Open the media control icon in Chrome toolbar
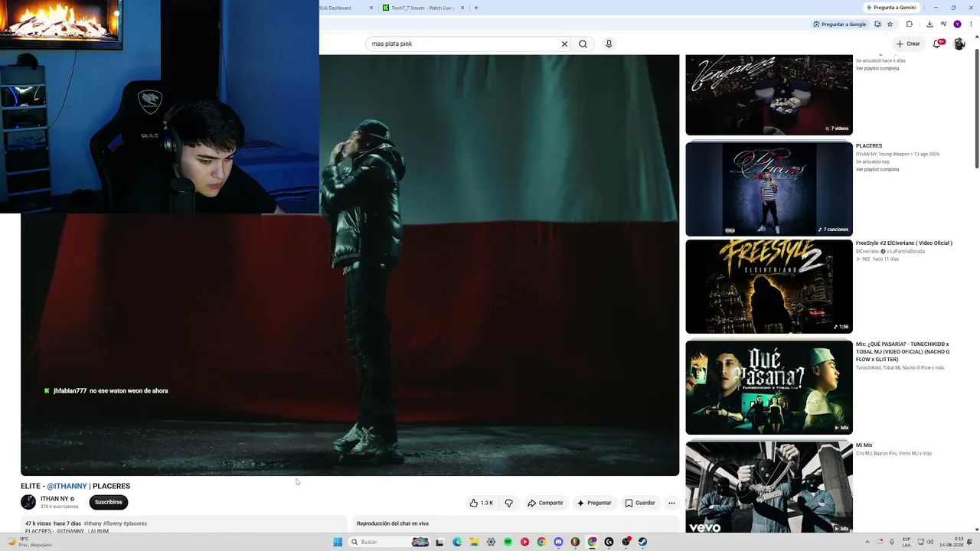 [x=943, y=24]
